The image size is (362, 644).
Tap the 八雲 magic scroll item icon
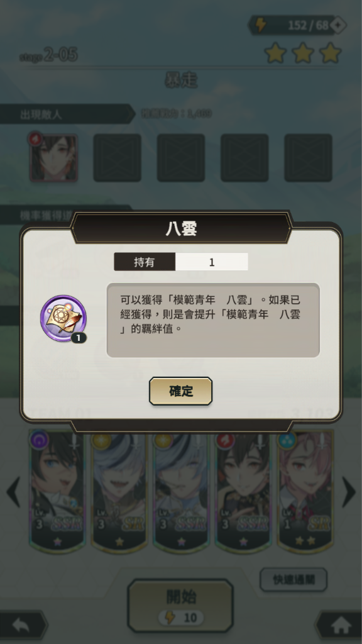coord(63,318)
